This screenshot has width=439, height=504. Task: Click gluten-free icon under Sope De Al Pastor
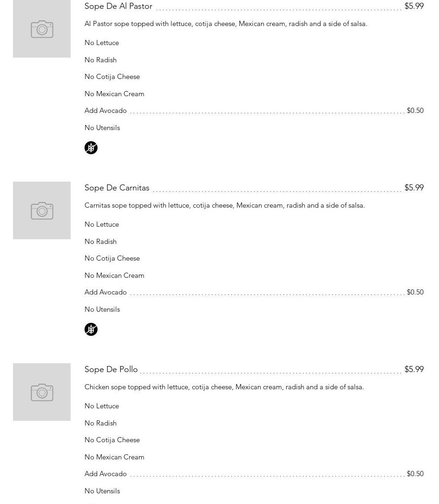[x=91, y=148]
